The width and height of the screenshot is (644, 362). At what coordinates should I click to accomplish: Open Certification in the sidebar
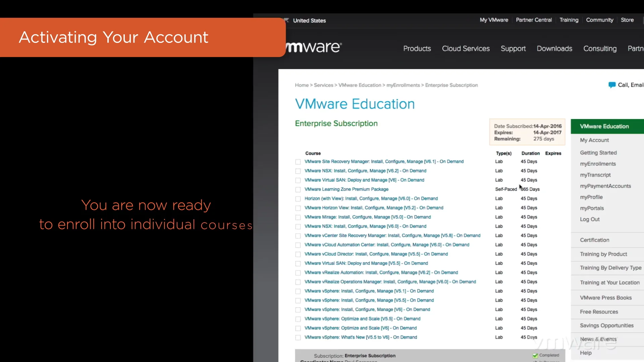[594, 240]
